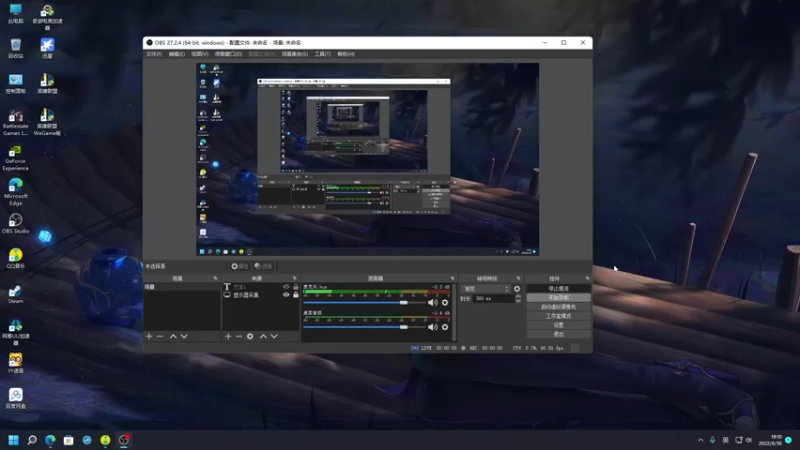Pop out the scenes dock panel
The width and height of the screenshot is (800, 450).
pyautogui.click(x=215, y=278)
